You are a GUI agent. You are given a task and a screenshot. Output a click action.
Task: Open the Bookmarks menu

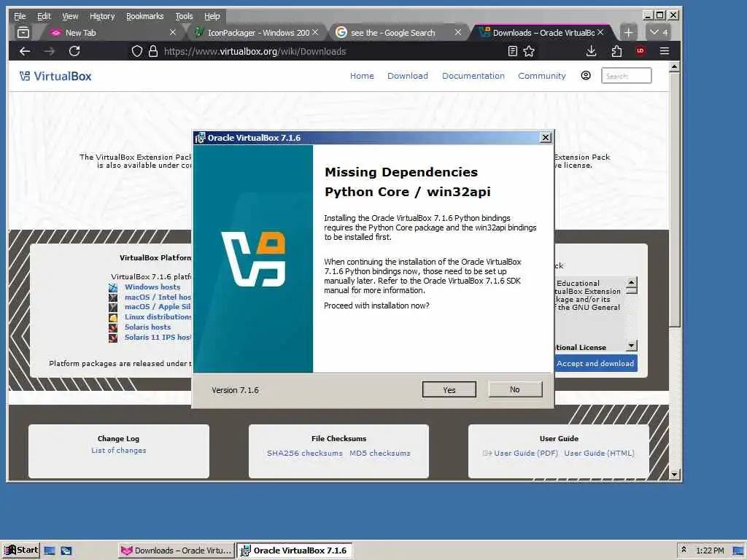(x=145, y=16)
